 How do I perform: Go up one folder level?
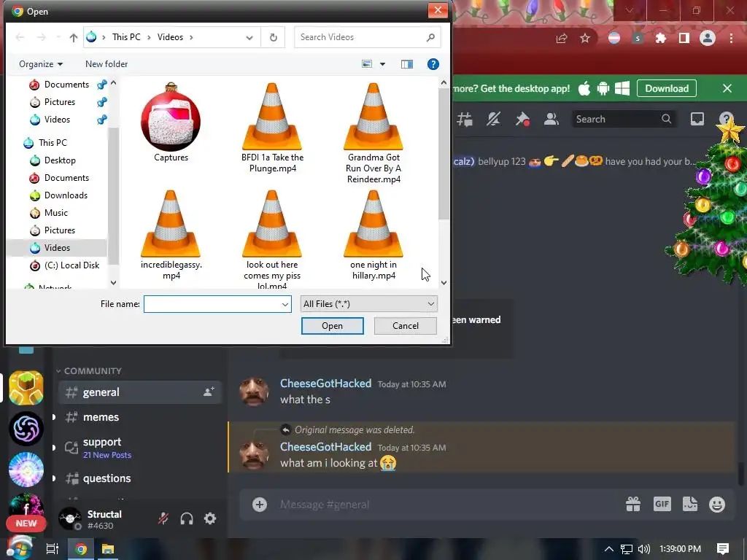(x=74, y=37)
